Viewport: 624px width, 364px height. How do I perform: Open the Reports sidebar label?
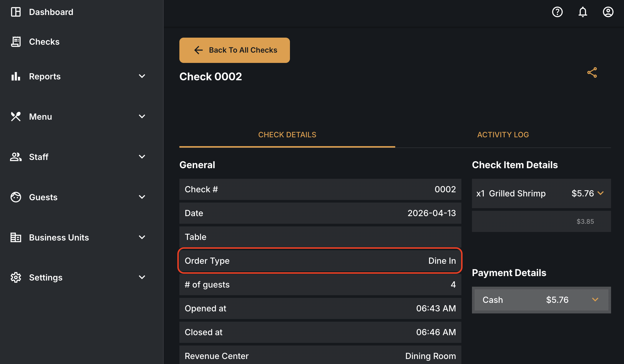pyautogui.click(x=45, y=76)
